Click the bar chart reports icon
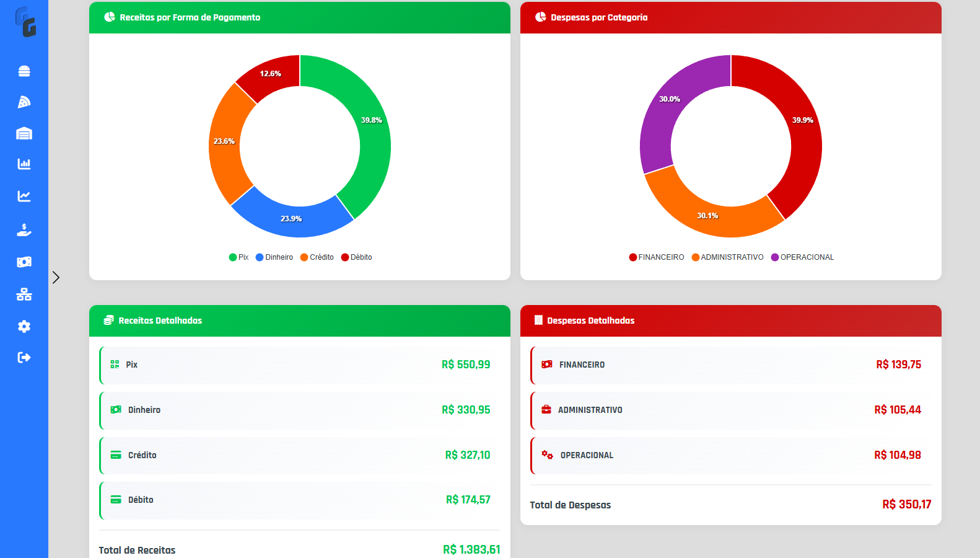980x558 pixels. pos(24,164)
